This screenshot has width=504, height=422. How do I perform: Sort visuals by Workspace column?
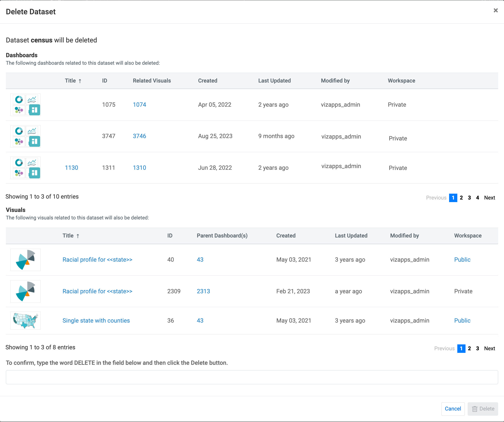click(x=468, y=236)
